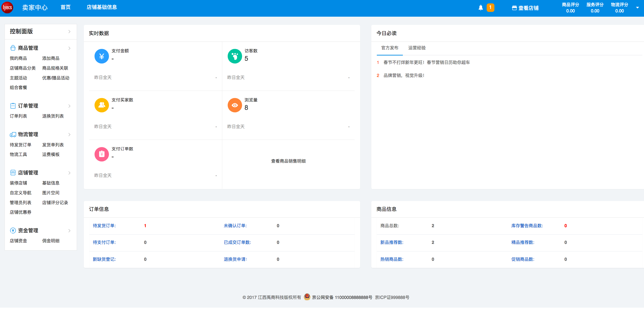Viewport: 644px width, 322px height.
Task: Open 商品规格关联 in sidebar
Action: click(55, 68)
